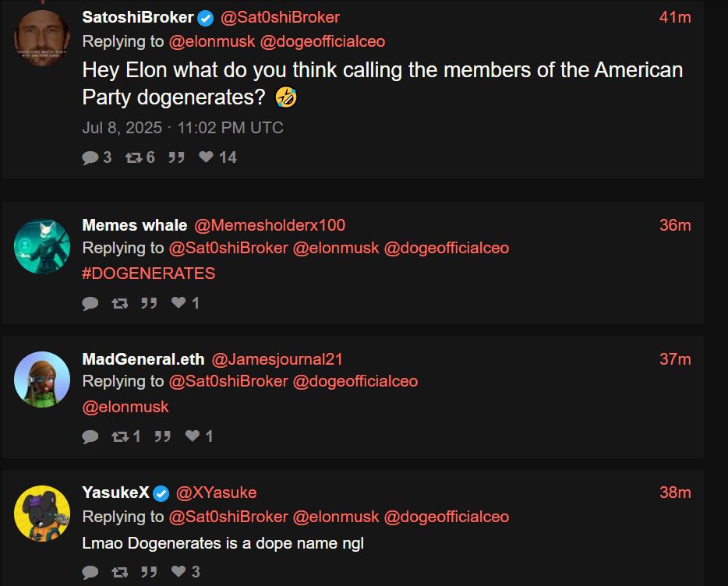Image resolution: width=728 pixels, height=586 pixels.
Task: Like Memes whale's #DOGENERATES tweet
Action: (x=178, y=302)
